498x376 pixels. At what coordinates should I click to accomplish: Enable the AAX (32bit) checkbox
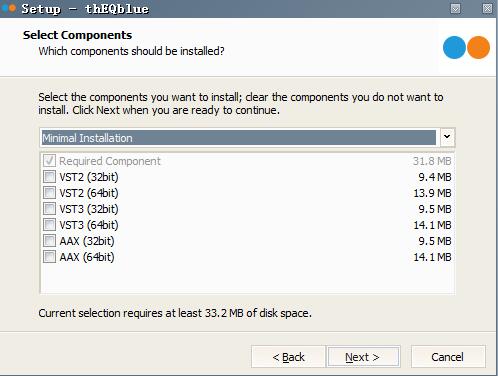[x=49, y=241]
